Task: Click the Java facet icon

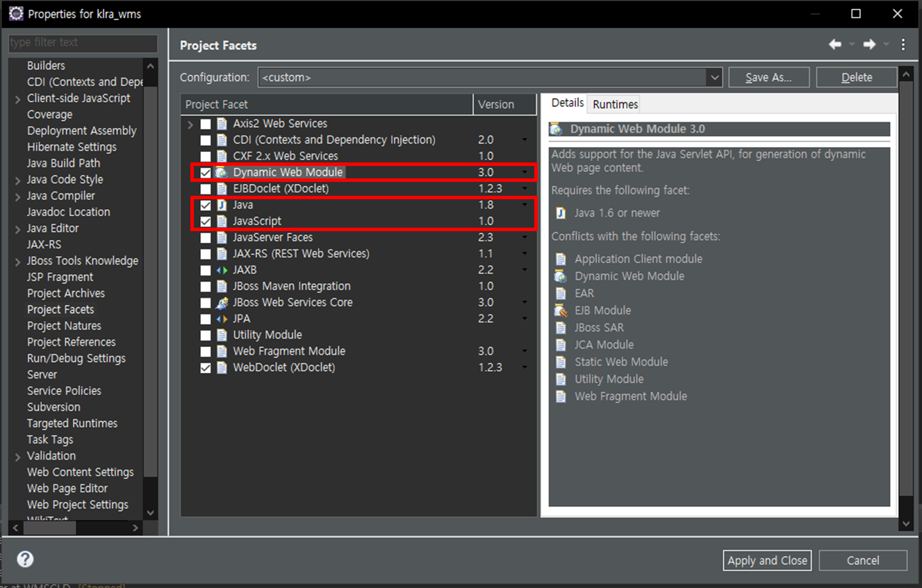Action: (x=222, y=205)
